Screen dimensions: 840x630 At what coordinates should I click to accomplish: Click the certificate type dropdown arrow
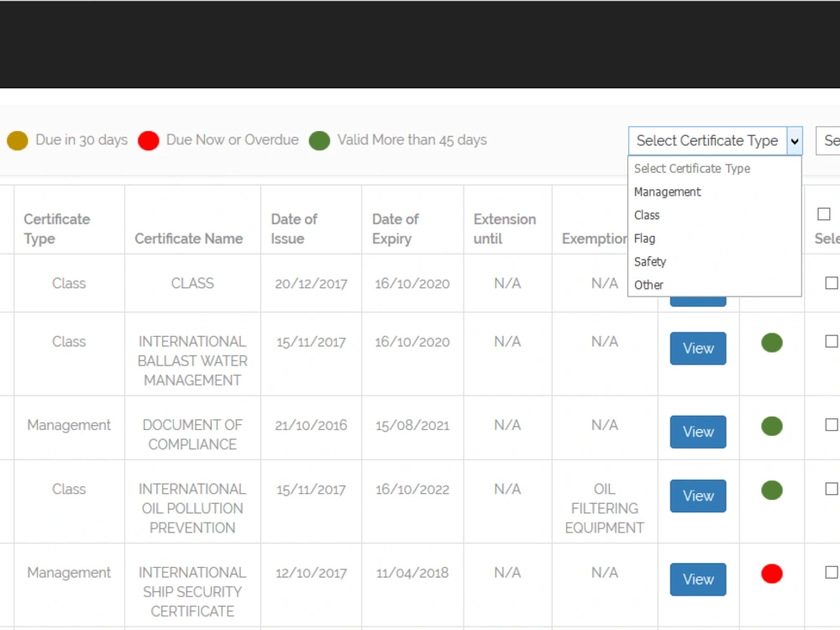click(795, 141)
